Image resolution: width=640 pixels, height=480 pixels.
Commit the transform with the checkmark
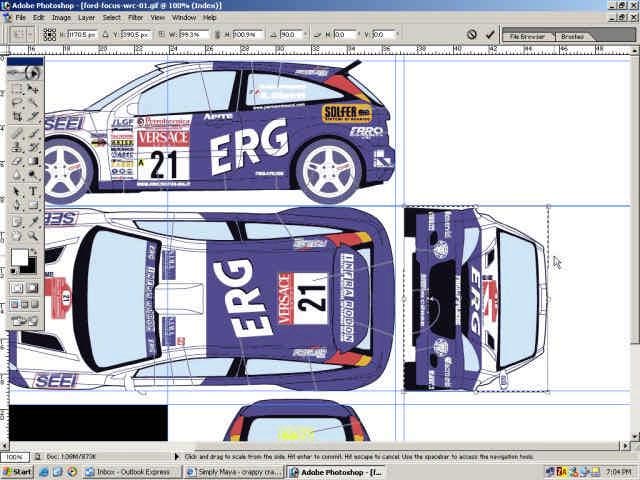[x=490, y=34]
